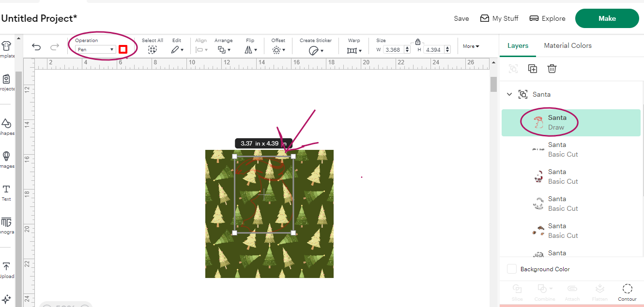The height and width of the screenshot is (307, 644).
Task: Open the Contour tool
Action: (627, 292)
